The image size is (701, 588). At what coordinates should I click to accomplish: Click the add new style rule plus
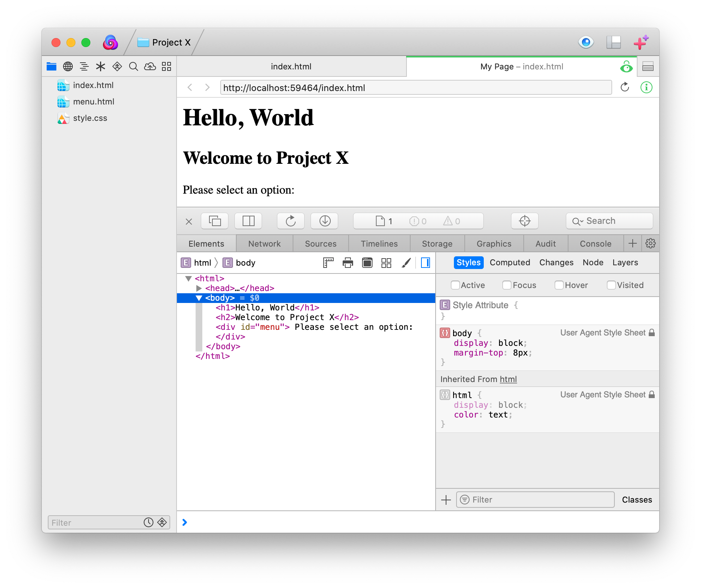pyautogui.click(x=446, y=500)
